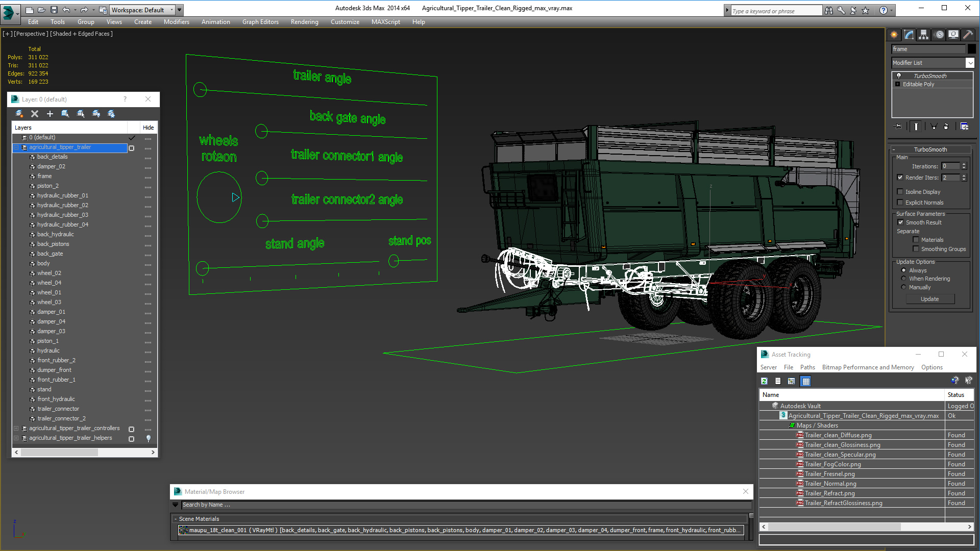Click Configure Modifier Sets icon
Image resolution: width=980 pixels, height=551 pixels.
click(x=964, y=126)
